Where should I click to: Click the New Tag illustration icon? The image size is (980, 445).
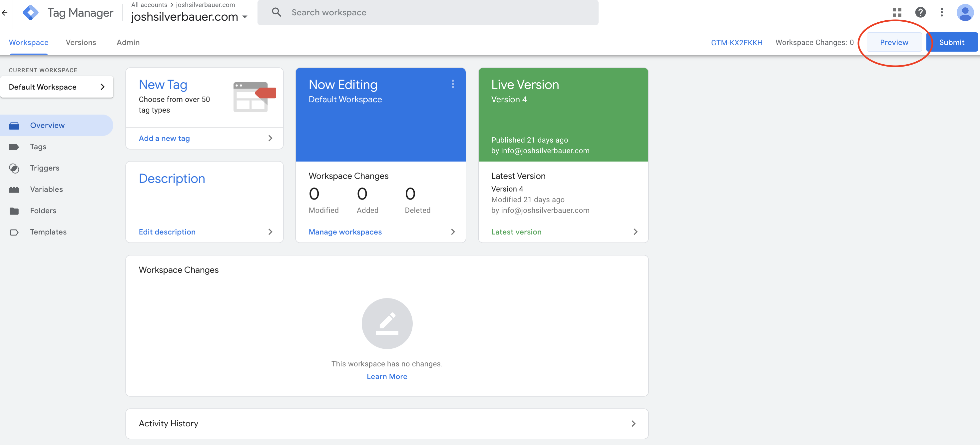(x=254, y=97)
